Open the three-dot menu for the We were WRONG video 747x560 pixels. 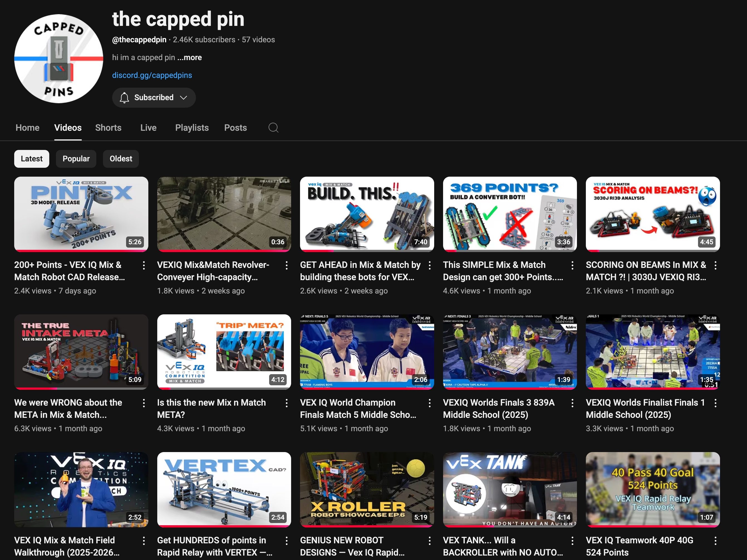point(144,403)
